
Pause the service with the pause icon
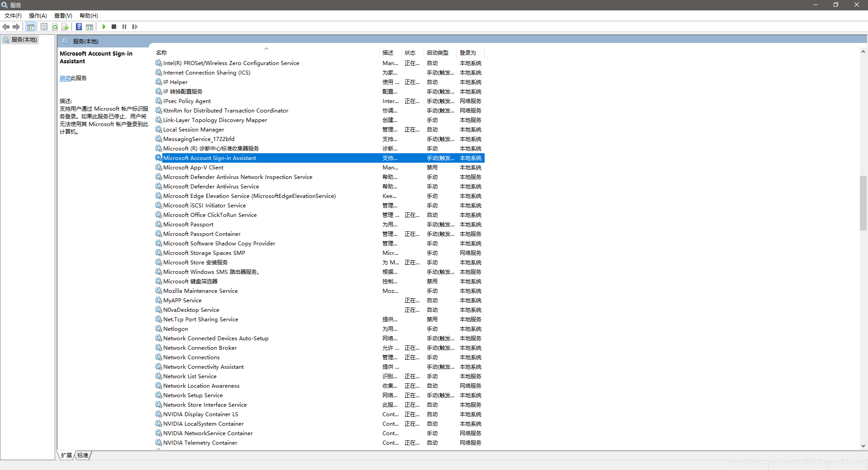124,27
